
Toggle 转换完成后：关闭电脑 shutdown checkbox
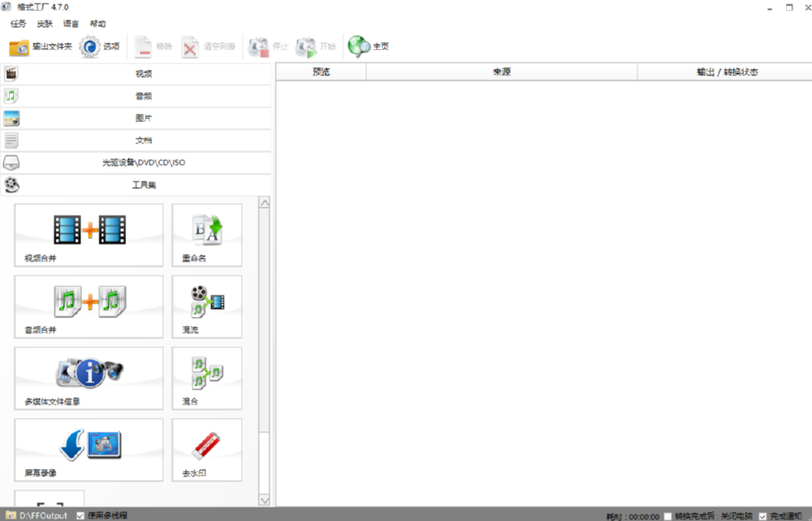[668, 517]
